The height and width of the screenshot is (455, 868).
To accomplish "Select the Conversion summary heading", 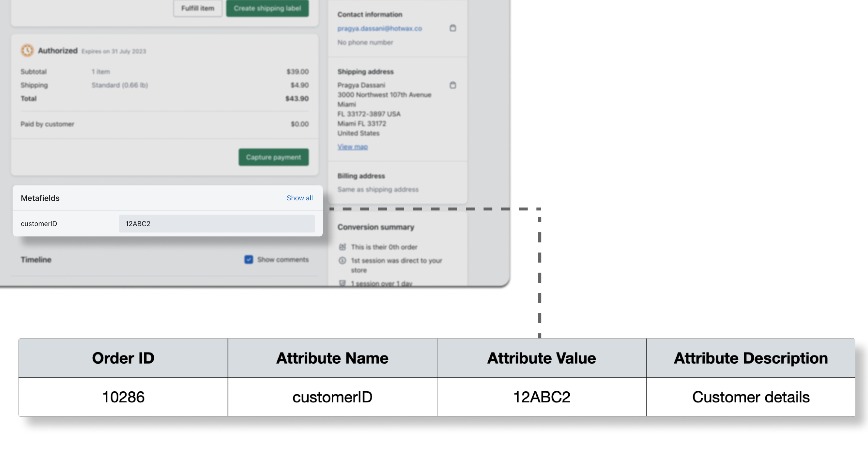I will click(x=376, y=227).
